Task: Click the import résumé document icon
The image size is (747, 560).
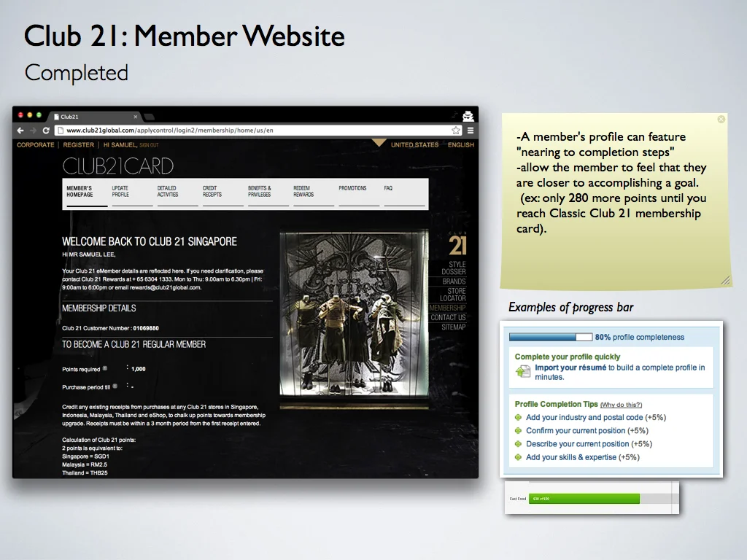Action: tap(525, 371)
